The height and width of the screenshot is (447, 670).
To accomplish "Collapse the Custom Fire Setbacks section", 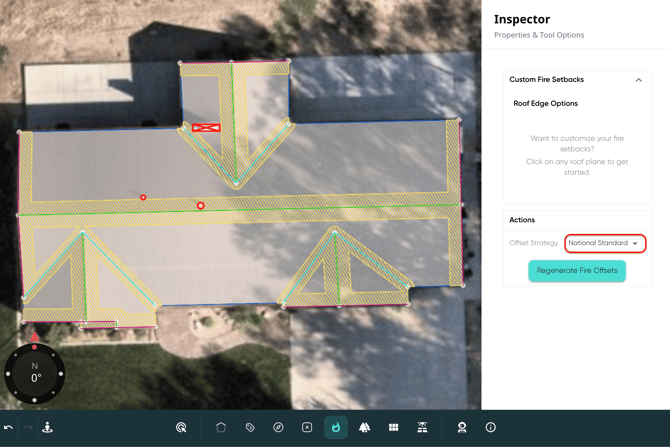I will (x=638, y=80).
